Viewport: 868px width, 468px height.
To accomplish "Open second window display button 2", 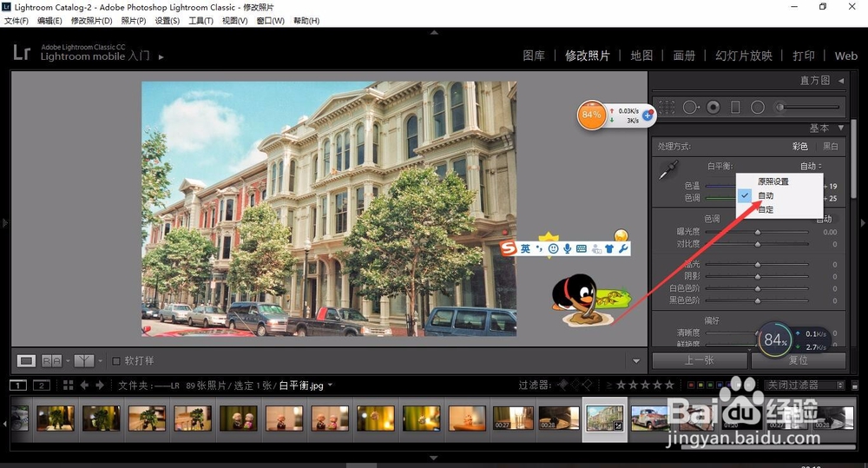I will click(x=42, y=385).
